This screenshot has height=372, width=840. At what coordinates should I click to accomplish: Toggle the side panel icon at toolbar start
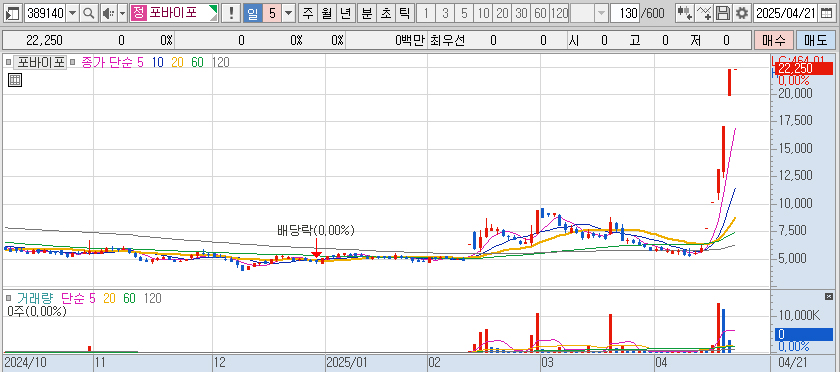13,13
